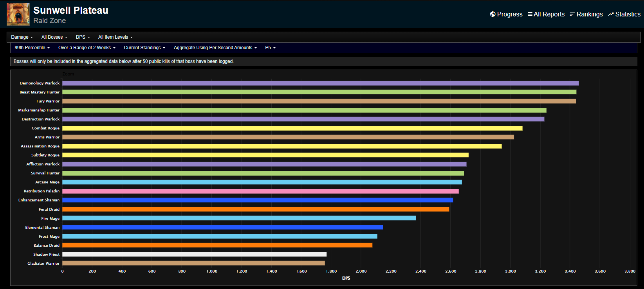Open the Over a Range of 2 Weeks dropdown
The height and width of the screenshot is (289, 644).
87,48
